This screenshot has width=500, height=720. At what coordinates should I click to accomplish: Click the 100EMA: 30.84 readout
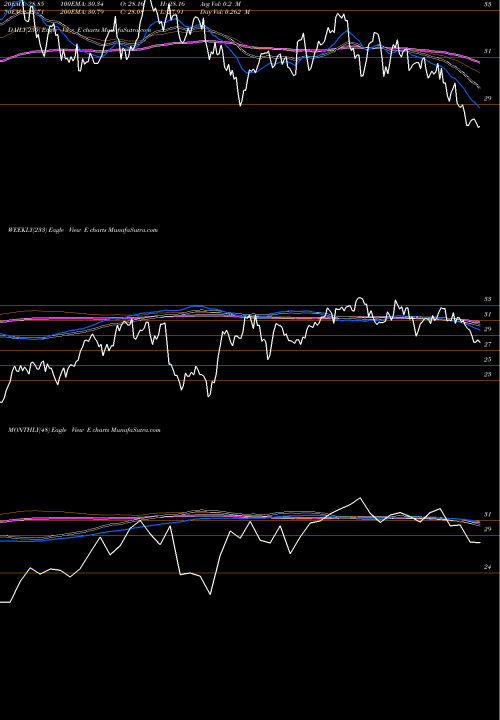tap(81, 4)
